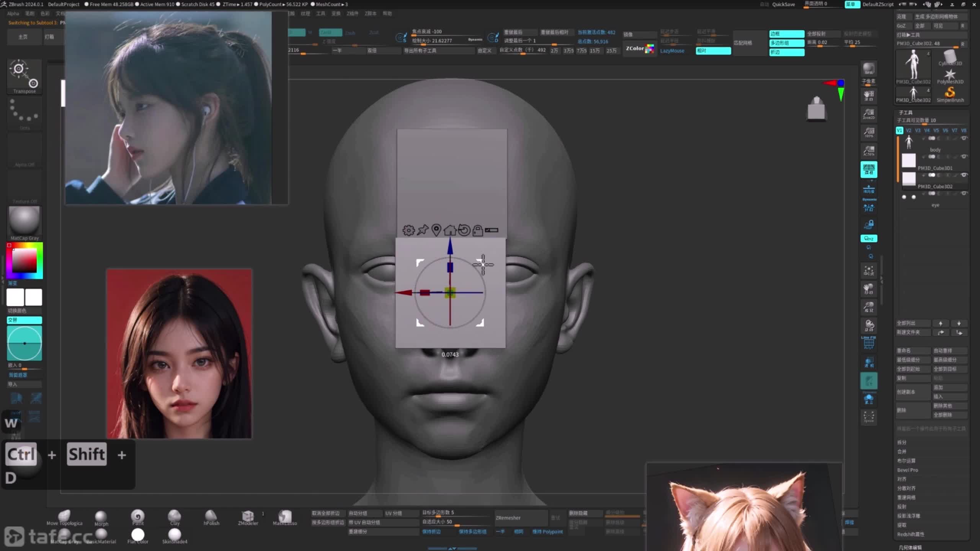Expand the 对齐 section
This screenshot has width=980, height=551.
point(902,479)
